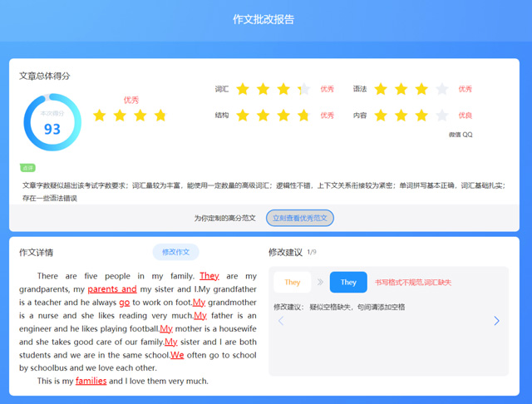
Task: Click the double chevron between They buttons
Action: (x=320, y=283)
